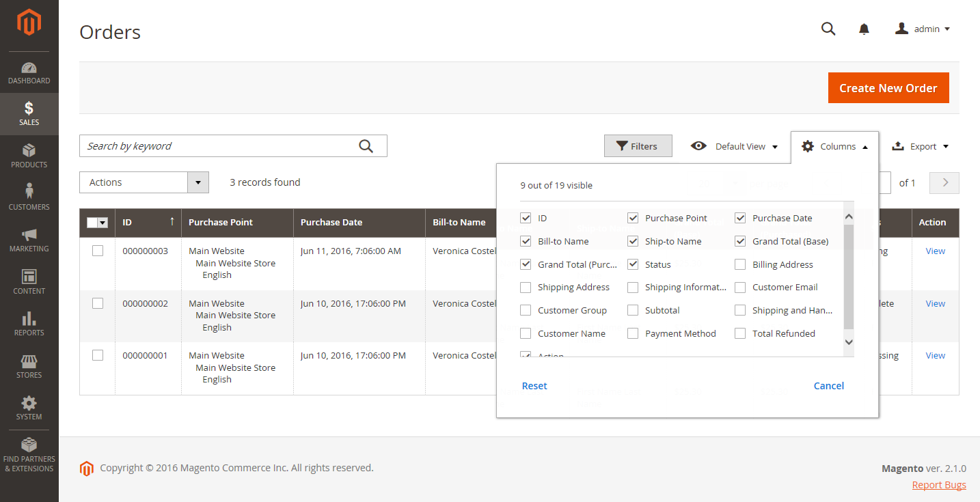Image resolution: width=980 pixels, height=502 pixels.
Task: Check the Customer Email column option
Action: coord(740,288)
